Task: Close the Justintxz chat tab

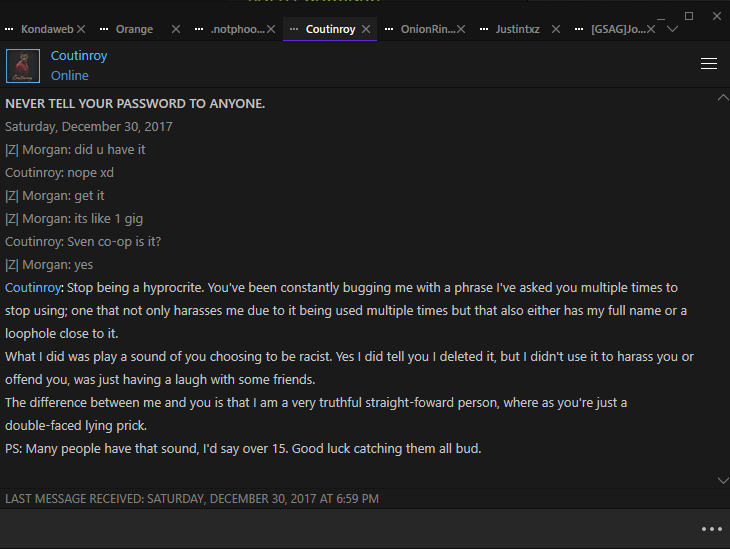Action: 556,29
